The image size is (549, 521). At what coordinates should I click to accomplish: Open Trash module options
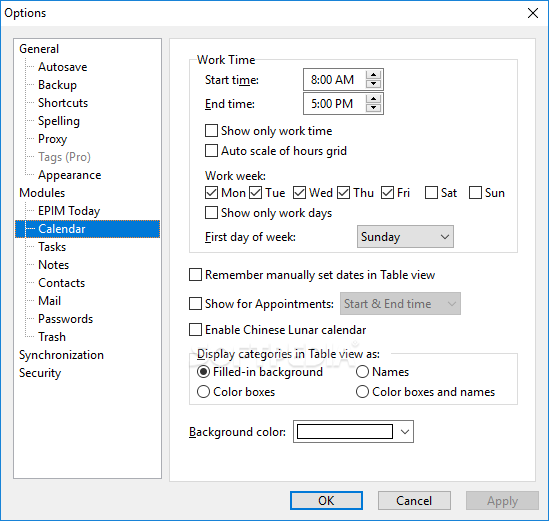point(52,337)
